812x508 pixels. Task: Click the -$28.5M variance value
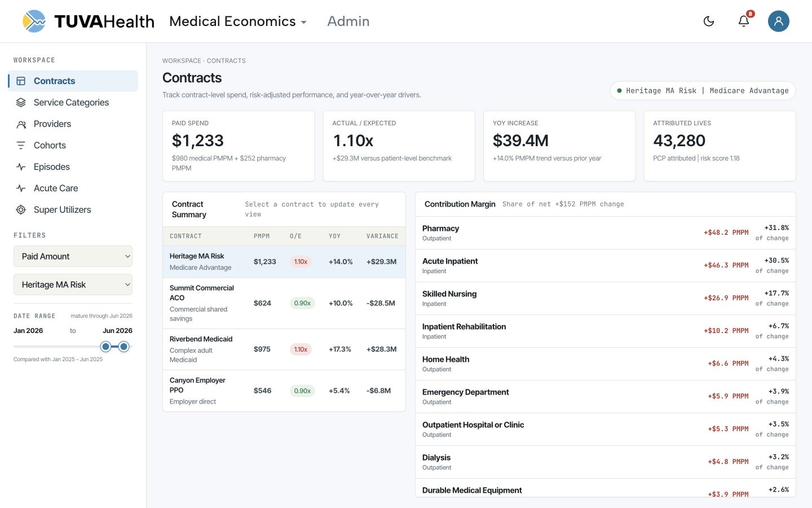tap(381, 303)
